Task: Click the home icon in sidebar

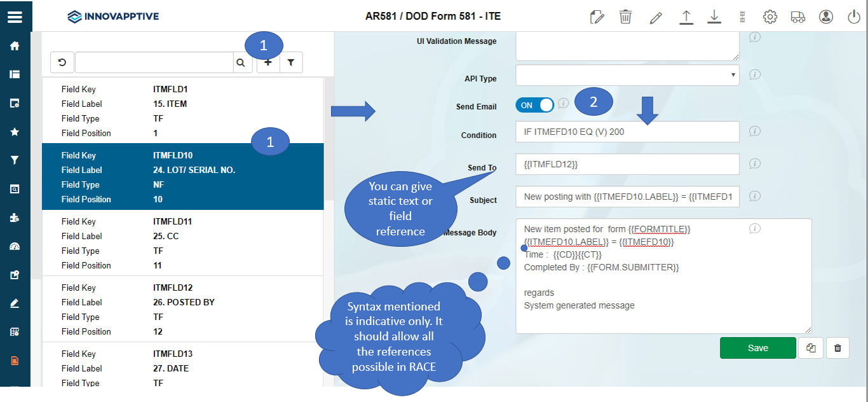Action: (x=15, y=46)
